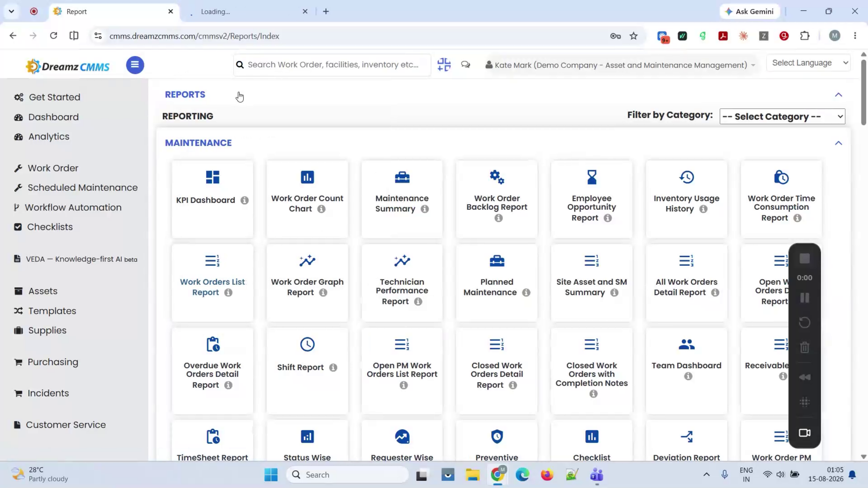This screenshot has width=868, height=488.
Task: Click Work Order Time Consumption Report icon
Action: (781, 177)
